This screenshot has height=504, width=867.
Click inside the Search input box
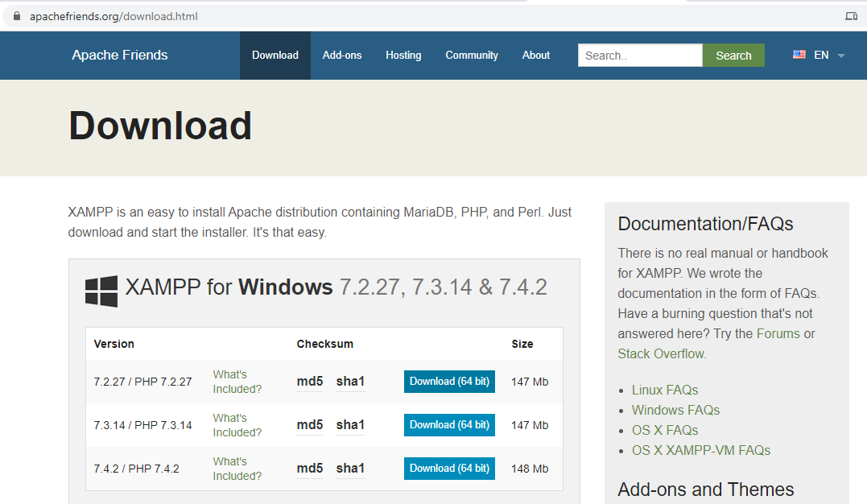640,55
